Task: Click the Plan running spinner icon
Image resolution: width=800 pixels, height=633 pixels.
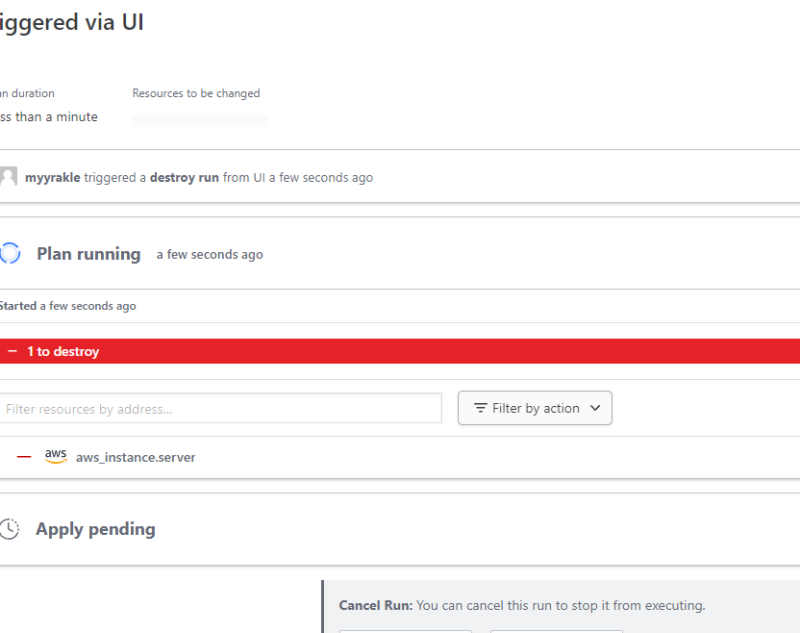Action: (x=10, y=254)
